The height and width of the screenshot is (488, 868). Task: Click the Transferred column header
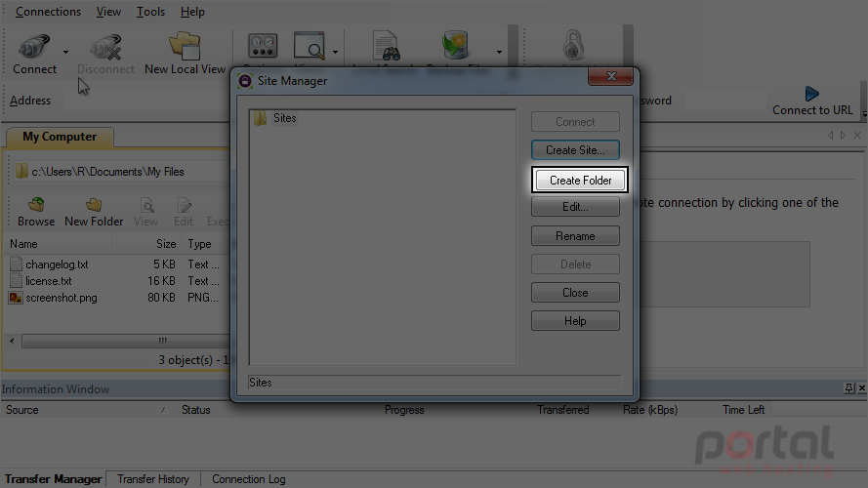pyautogui.click(x=563, y=410)
